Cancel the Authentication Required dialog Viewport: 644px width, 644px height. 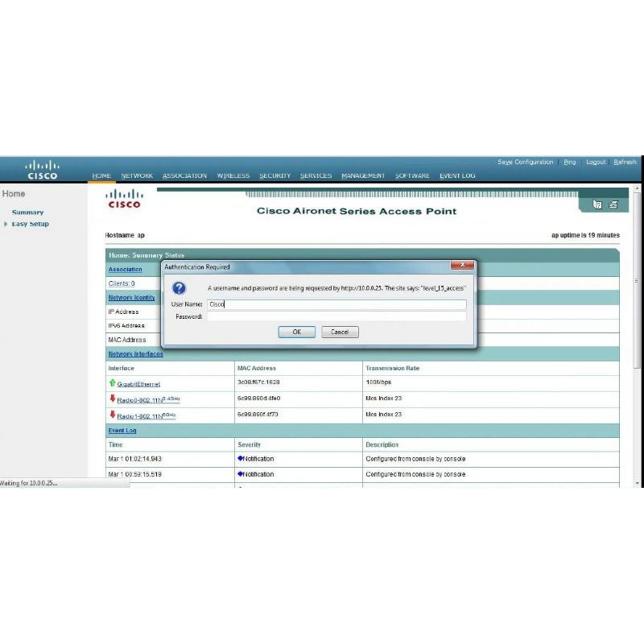[340, 332]
